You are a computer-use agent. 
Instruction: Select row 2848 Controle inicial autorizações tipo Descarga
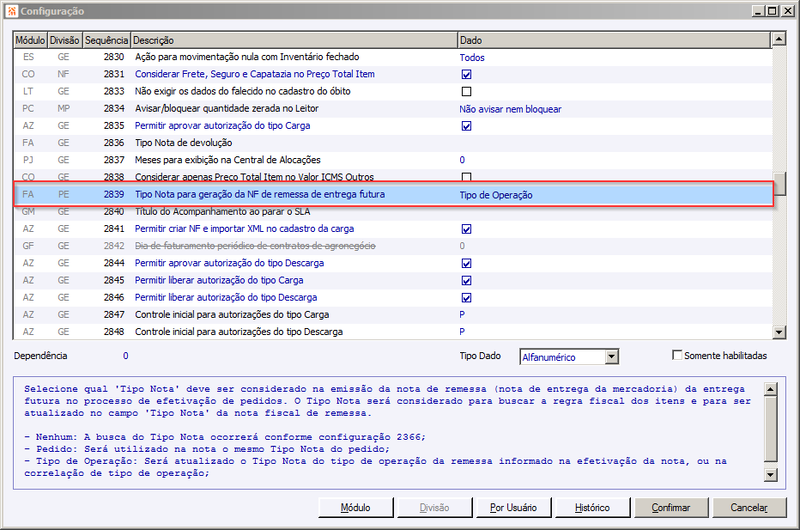[x=393, y=332]
